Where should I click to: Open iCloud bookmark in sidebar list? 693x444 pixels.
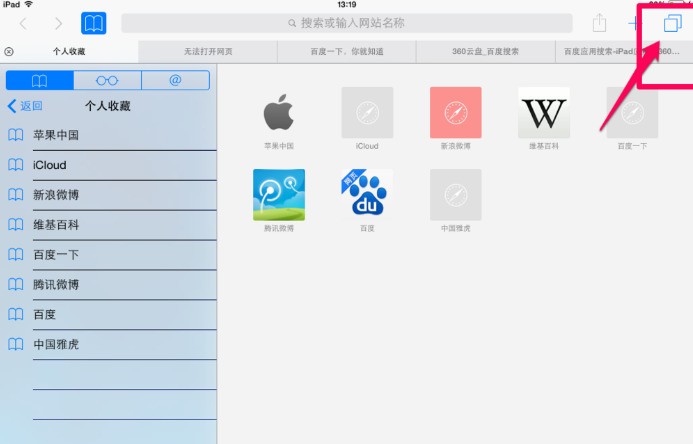[x=108, y=165]
